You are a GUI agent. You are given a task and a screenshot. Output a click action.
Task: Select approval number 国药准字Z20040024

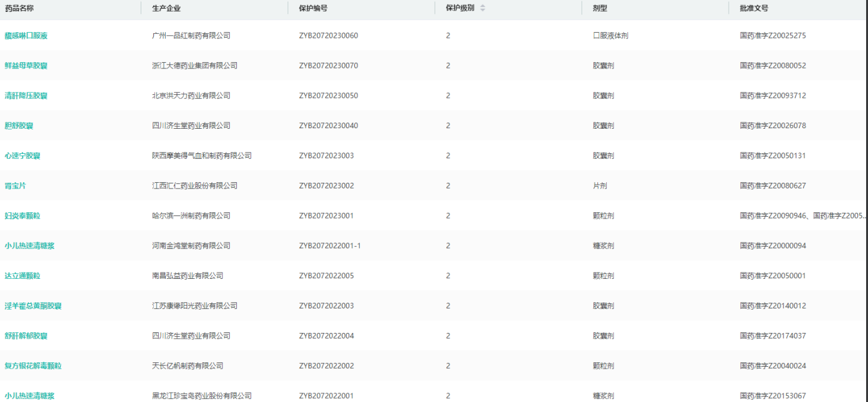pyautogui.click(x=773, y=366)
